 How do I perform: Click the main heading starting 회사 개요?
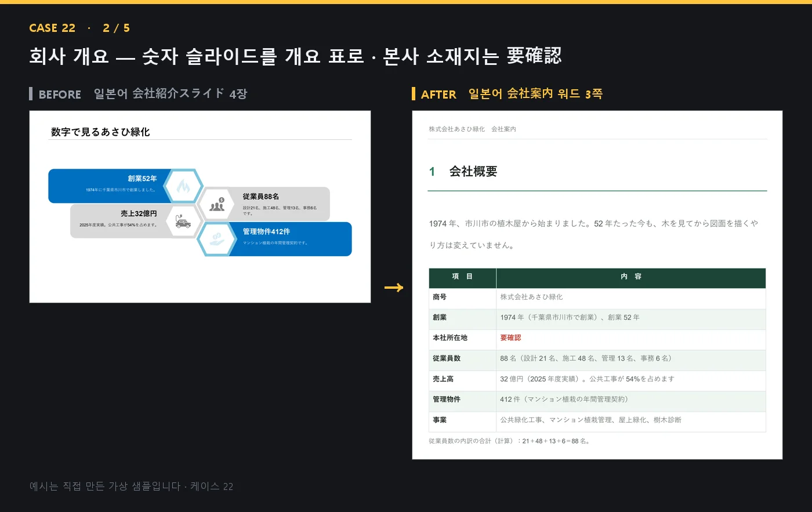coord(295,56)
